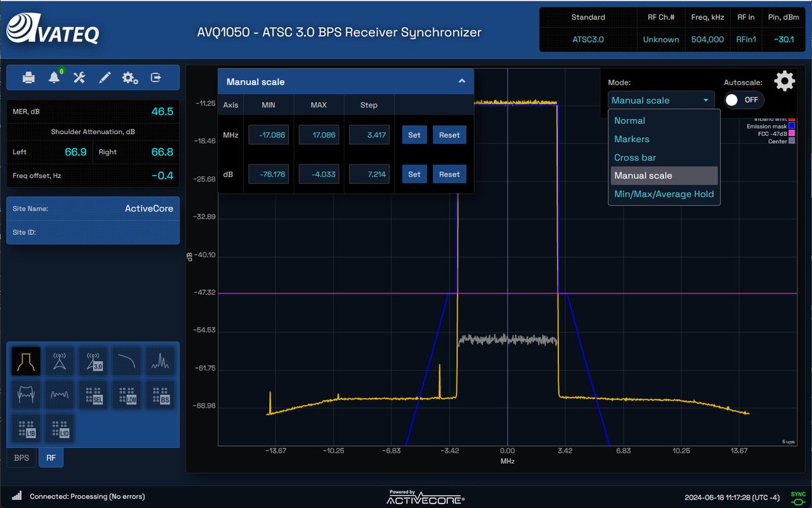The image size is (812, 508).
Task: Open the L1B constellation view
Action: point(26,428)
